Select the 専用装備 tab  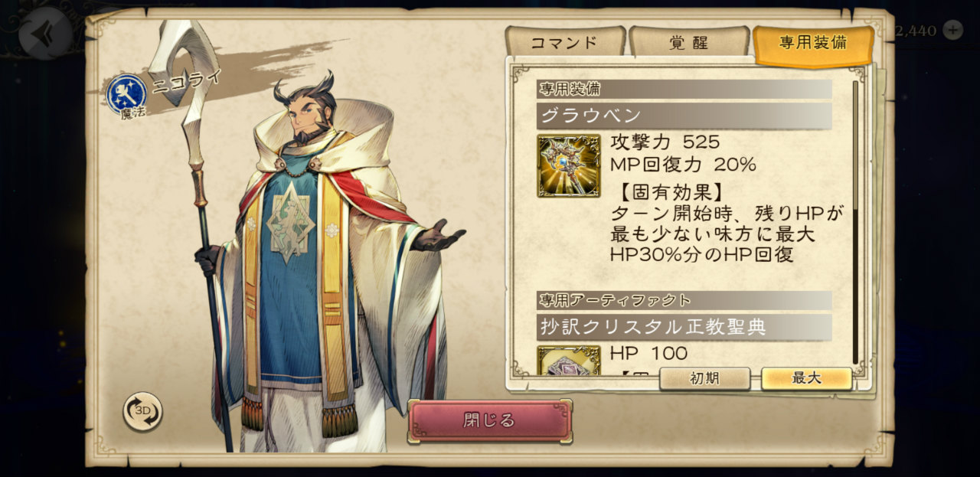click(x=813, y=44)
